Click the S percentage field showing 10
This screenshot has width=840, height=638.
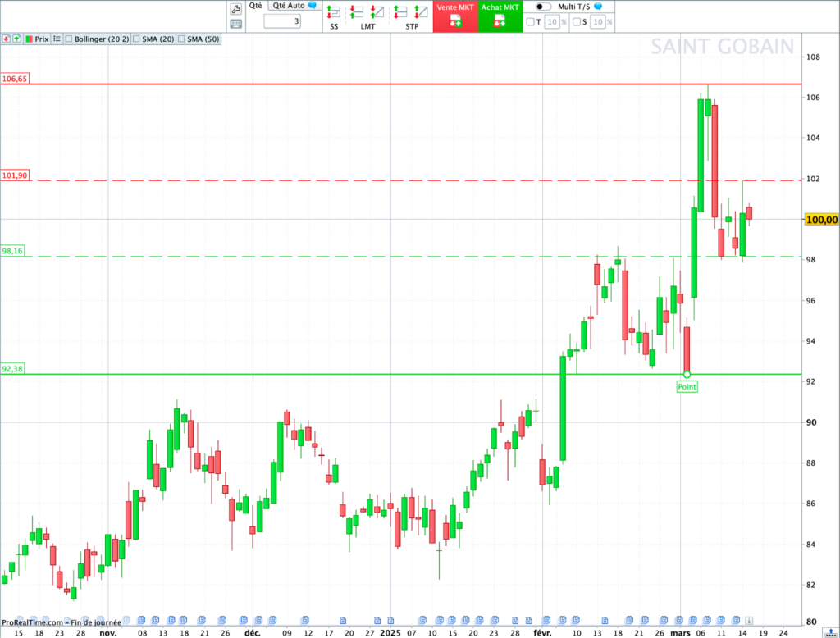[598, 22]
